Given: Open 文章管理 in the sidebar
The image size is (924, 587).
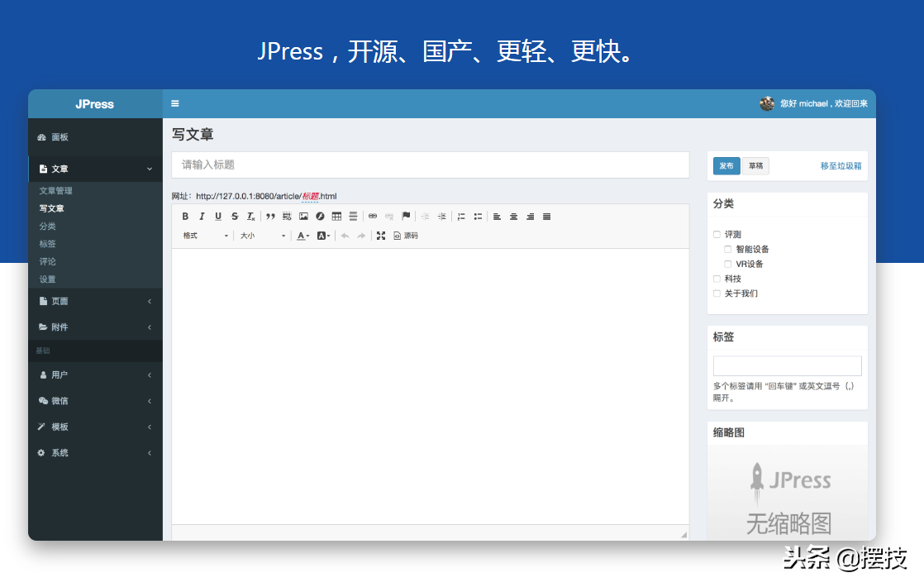Looking at the screenshot, I should tap(56, 191).
